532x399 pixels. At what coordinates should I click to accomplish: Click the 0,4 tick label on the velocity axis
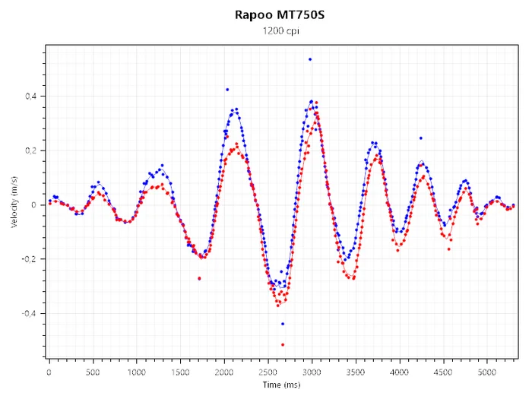(30, 97)
